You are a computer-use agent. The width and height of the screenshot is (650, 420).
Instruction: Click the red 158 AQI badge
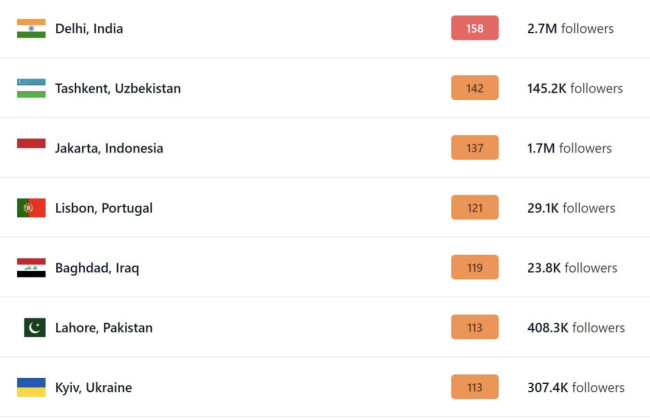[x=474, y=28]
